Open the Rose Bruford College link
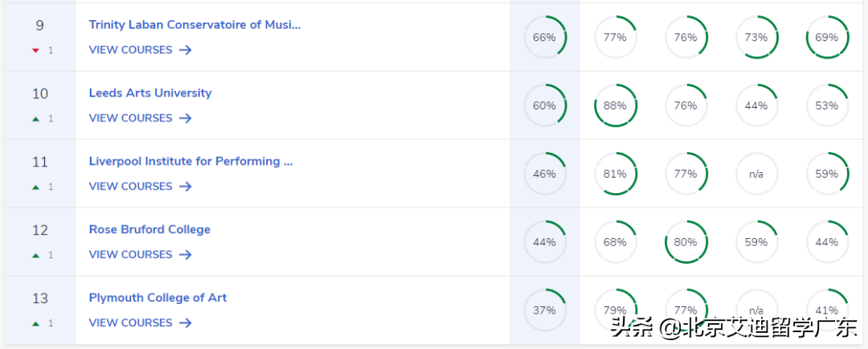This screenshot has width=868, height=349. tap(149, 230)
